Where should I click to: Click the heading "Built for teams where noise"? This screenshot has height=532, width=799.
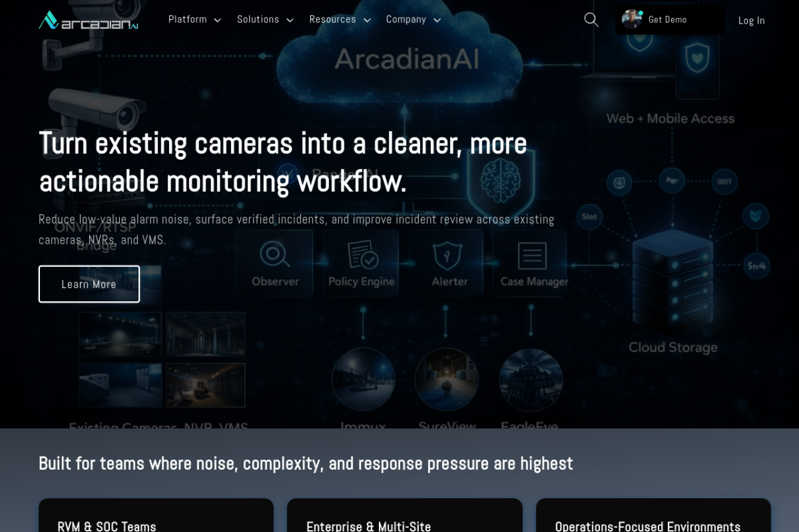coord(306,463)
